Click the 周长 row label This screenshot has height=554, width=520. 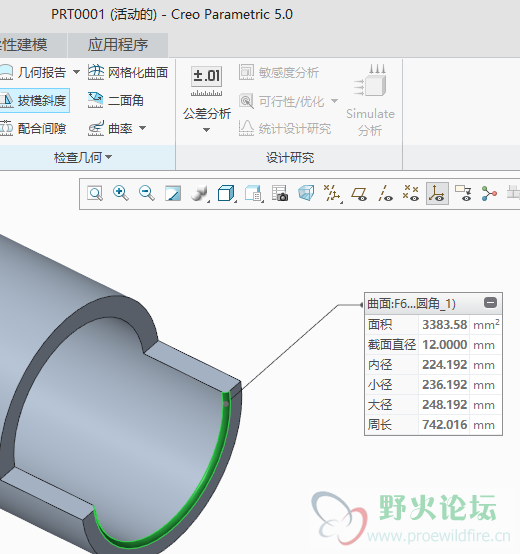(x=380, y=424)
